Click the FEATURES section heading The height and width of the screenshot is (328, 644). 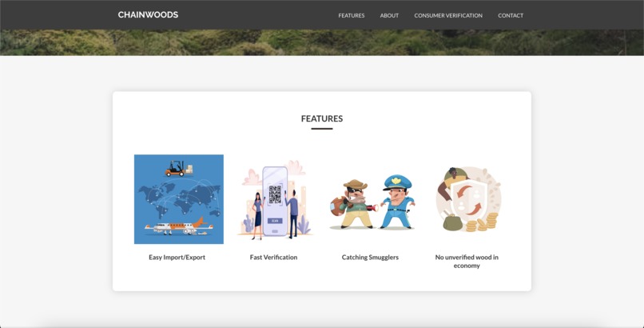322,118
